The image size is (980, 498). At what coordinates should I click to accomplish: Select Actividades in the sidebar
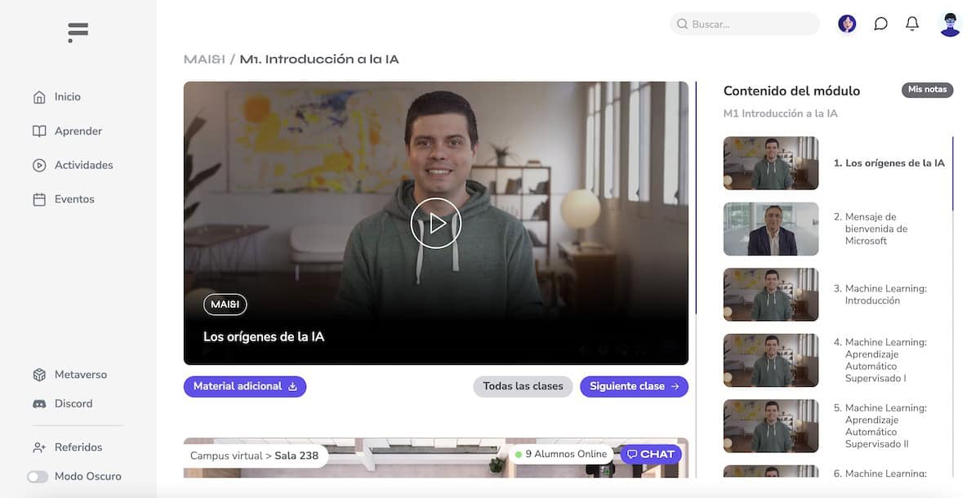click(x=38, y=165)
